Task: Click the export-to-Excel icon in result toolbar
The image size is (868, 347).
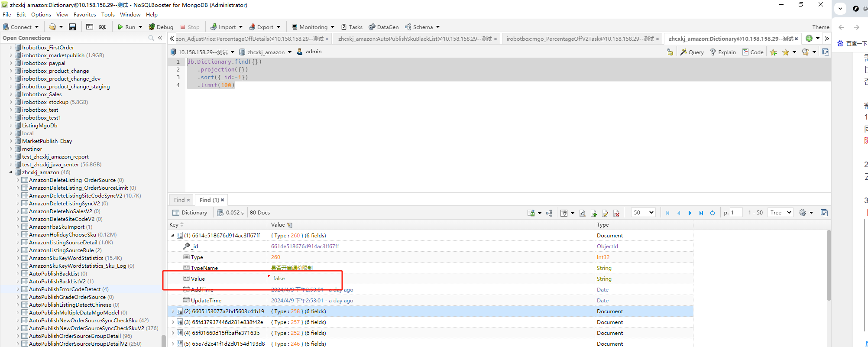Action: coord(531,213)
